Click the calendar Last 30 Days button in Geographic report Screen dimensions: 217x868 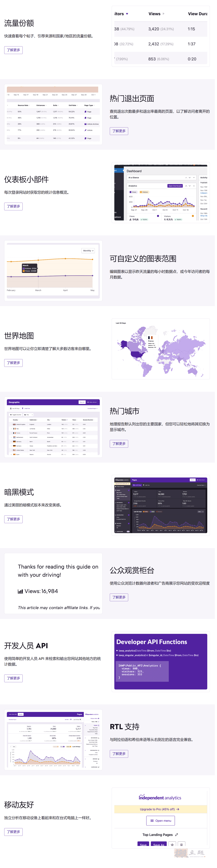tap(15, 408)
